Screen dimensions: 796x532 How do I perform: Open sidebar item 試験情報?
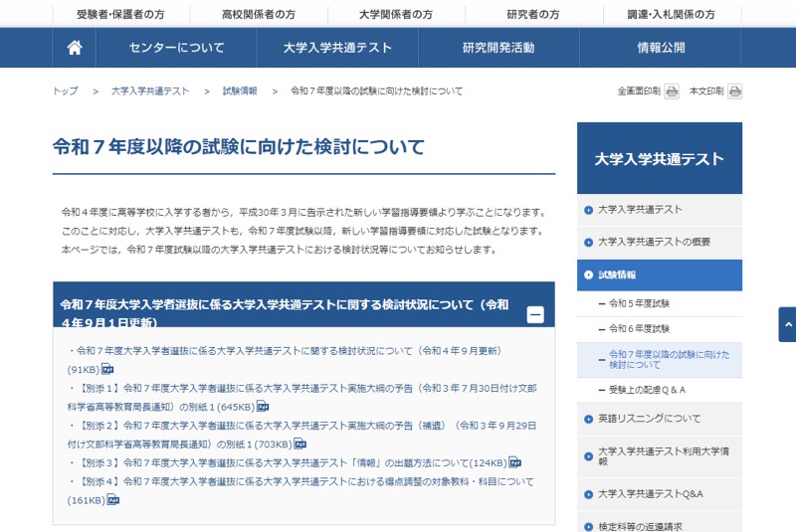click(660, 274)
